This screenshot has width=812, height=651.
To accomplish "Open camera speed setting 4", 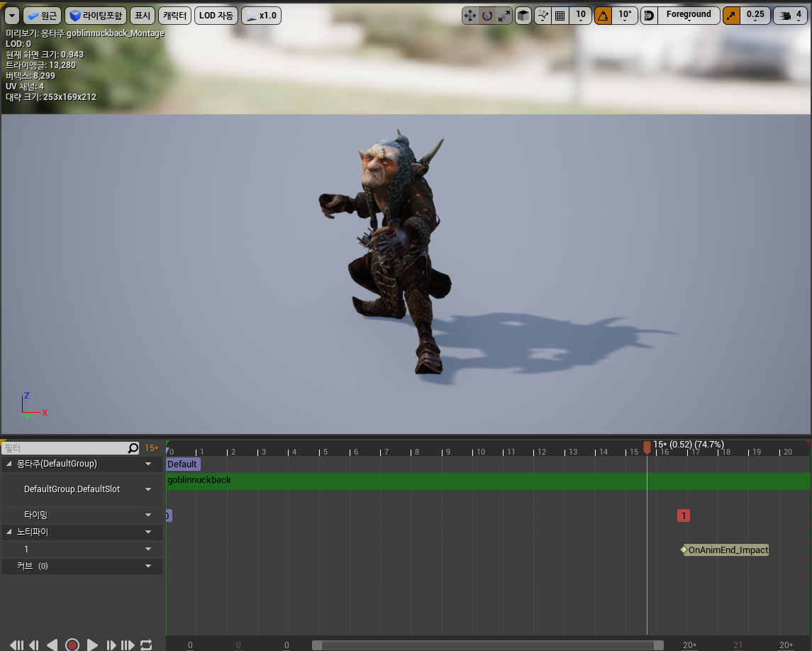I will [x=790, y=16].
